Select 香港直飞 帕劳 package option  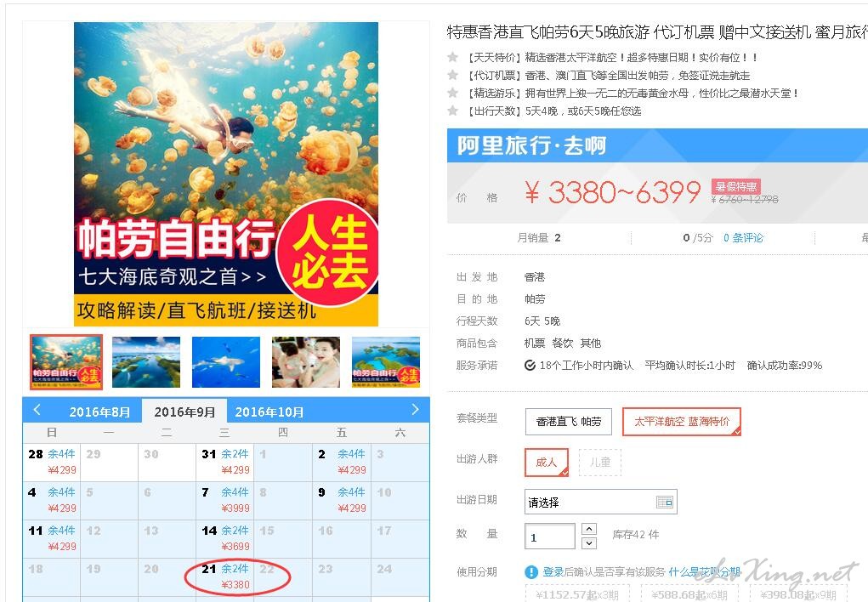coord(569,422)
